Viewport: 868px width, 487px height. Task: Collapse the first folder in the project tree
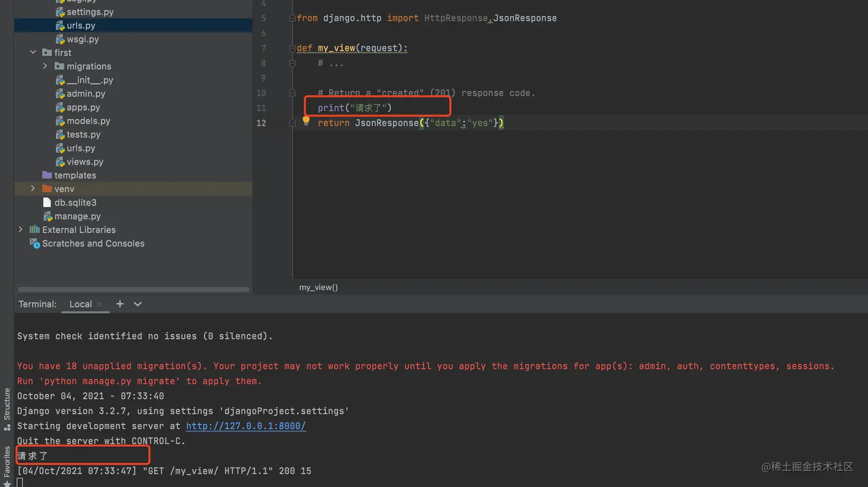coord(33,53)
